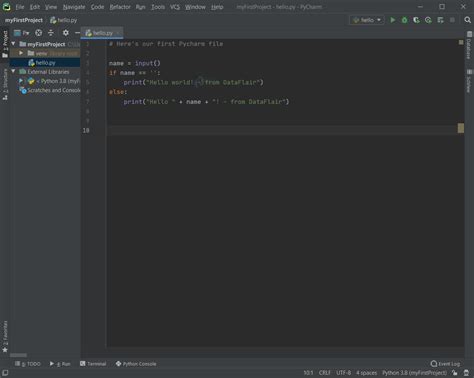Viewport: 474px width, 378px height.
Task: Expand the Python 3.8 library node
Action: [x=21, y=81]
